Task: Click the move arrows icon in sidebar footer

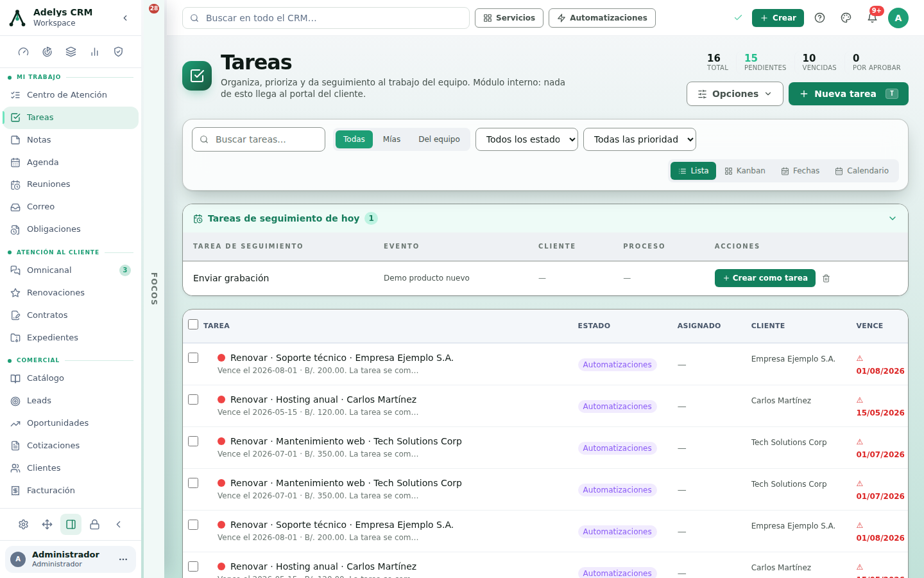Action: pyautogui.click(x=47, y=525)
